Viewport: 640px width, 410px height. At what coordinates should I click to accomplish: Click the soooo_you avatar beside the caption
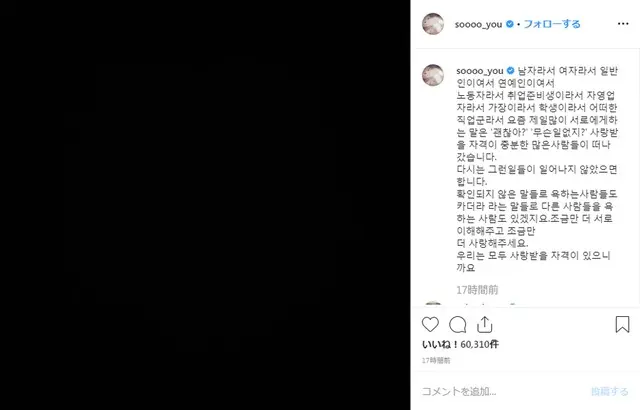433,75
